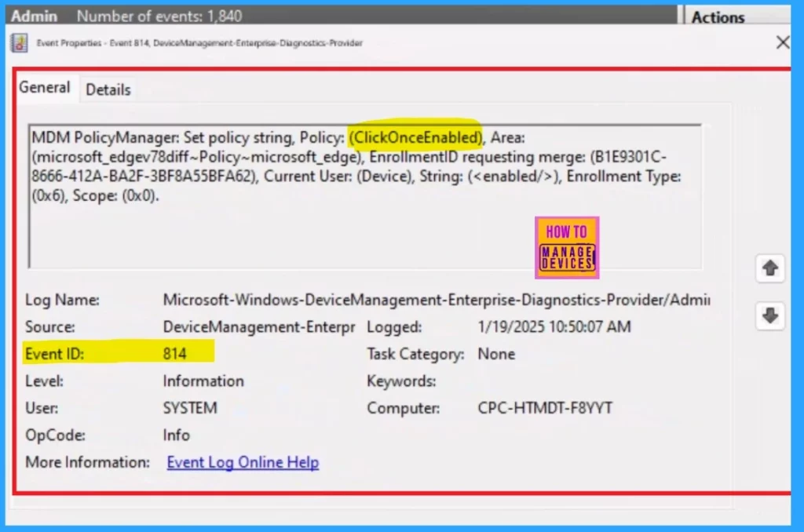Select the Source value DeviceManagement-Enterpr
Image resolution: width=804 pixels, height=532 pixels.
tap(258, 327)
